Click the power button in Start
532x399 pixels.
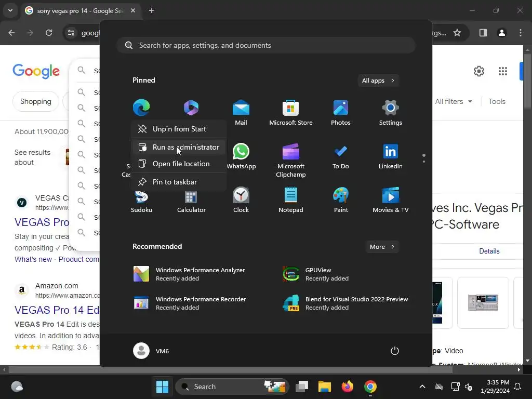pos(395,351)
